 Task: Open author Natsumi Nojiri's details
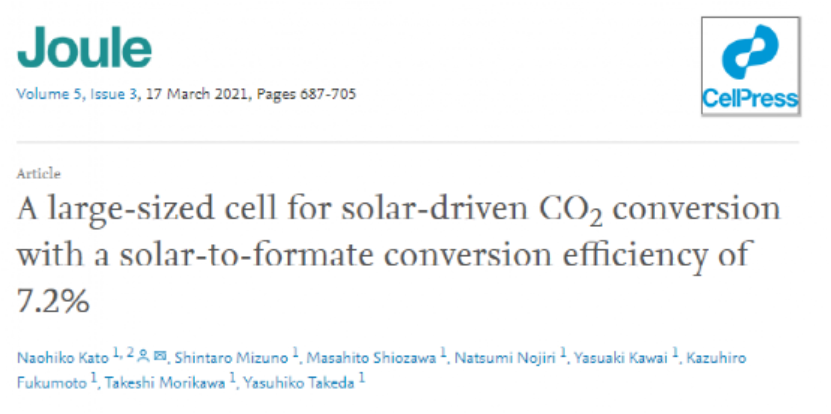505,358
